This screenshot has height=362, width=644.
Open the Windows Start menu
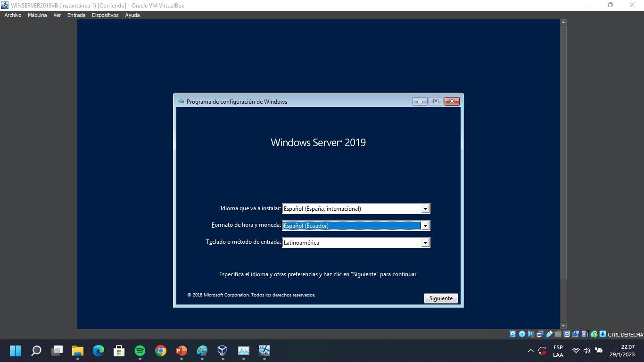pyautogui.click(x=16, y=351)
